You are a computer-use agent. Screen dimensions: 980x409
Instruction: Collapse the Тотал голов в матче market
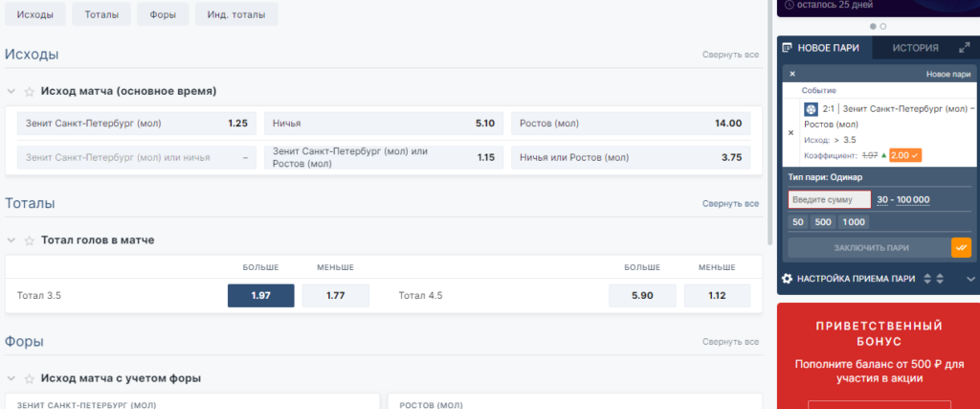(11, 240)
